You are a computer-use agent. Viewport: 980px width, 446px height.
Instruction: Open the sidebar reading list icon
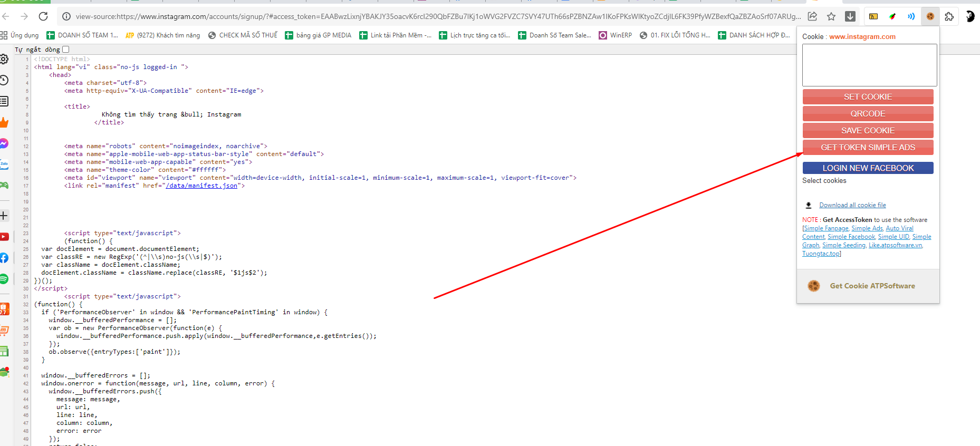pos(3,101)
